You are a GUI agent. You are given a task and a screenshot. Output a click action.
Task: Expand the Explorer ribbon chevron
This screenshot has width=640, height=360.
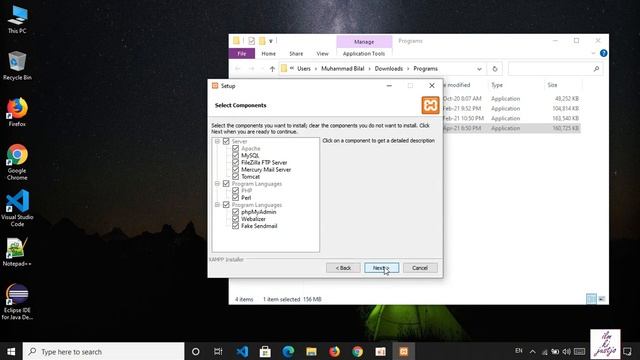[x=593, y=53]
